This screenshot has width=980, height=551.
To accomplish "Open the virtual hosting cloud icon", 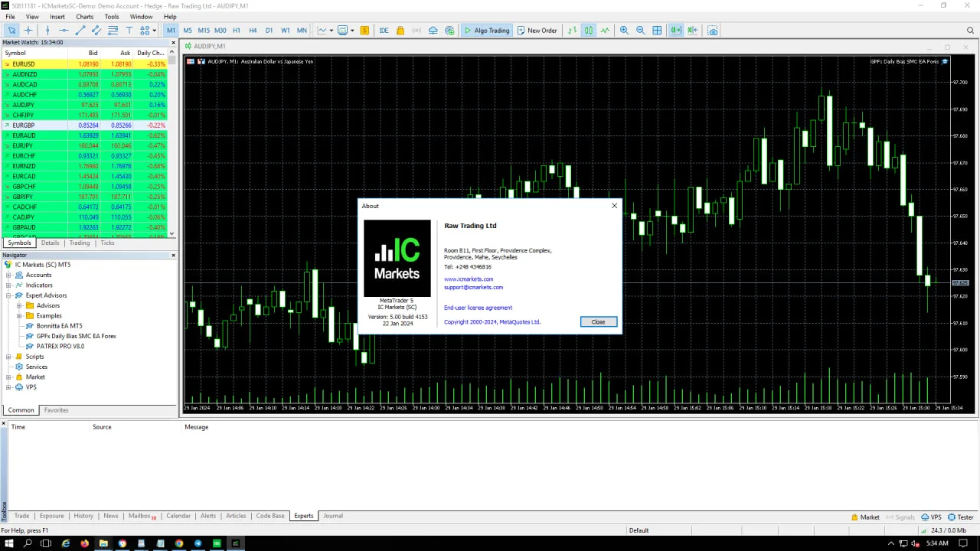I will (x=433, y=31).
